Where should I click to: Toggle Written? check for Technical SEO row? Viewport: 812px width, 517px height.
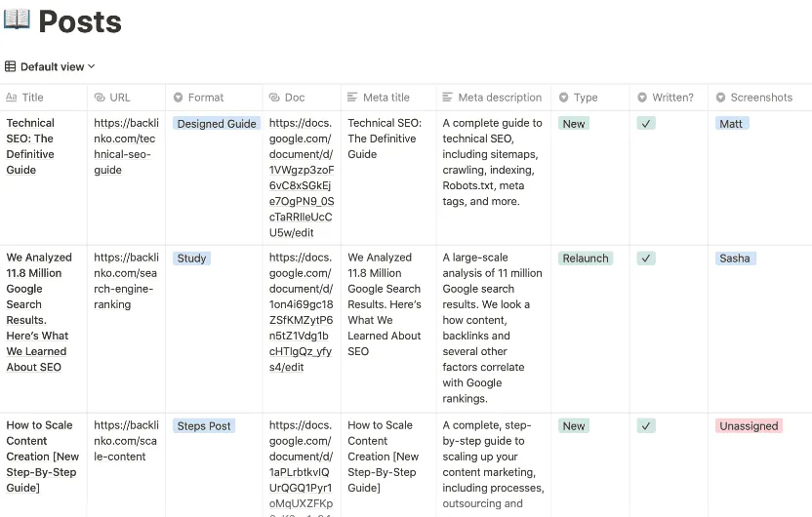[646, 124]
